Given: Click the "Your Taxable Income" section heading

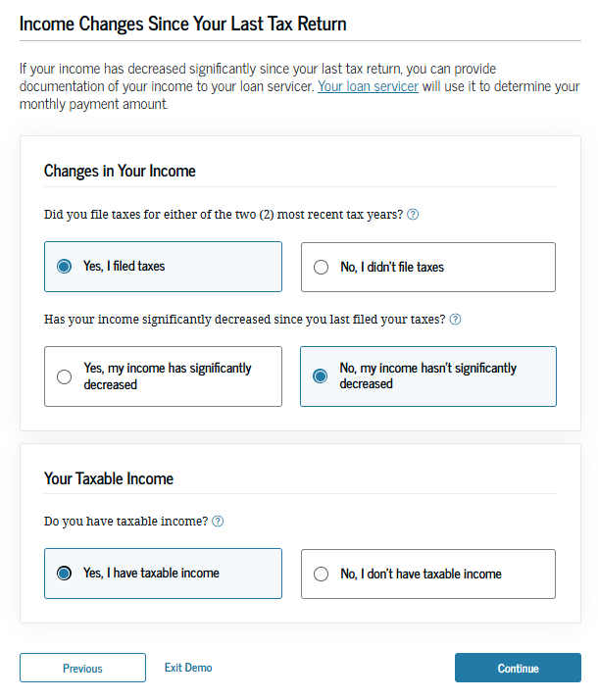Looking at the screenshot, I should tap(109, 478).
